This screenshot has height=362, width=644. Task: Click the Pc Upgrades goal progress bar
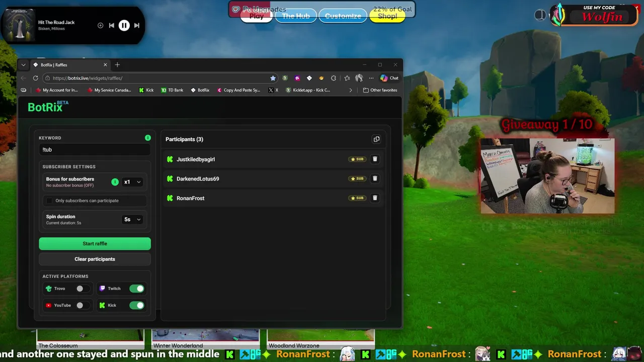point(322,9)
